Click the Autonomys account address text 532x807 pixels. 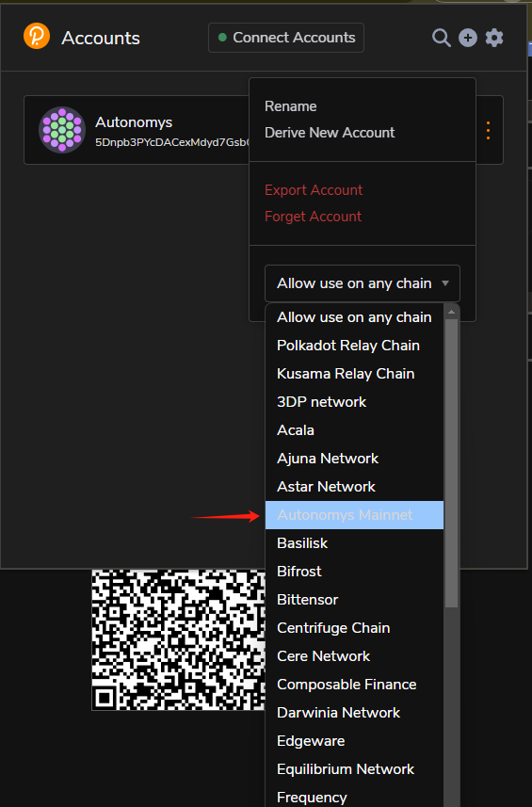pos(172,142)
